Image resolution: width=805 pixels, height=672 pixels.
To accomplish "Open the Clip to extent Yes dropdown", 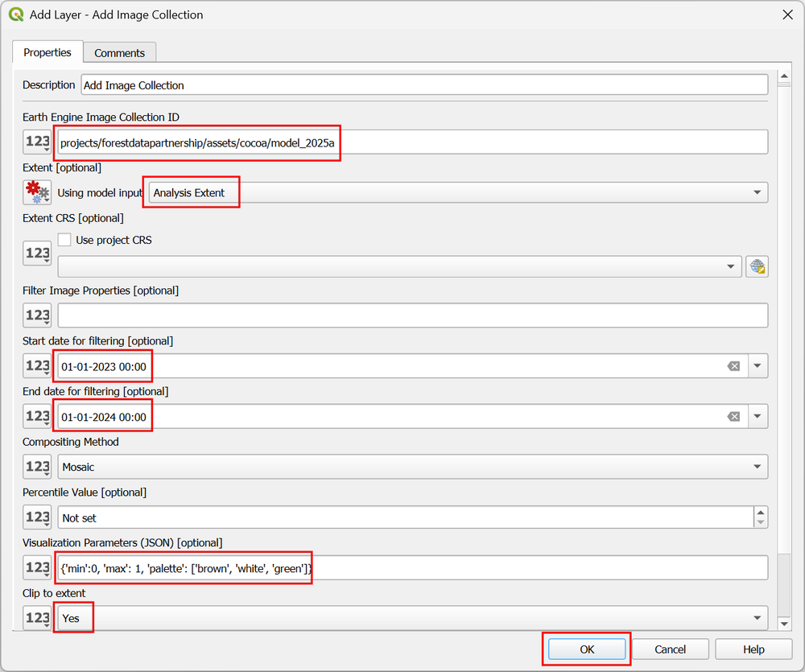I will pos(413,617).
